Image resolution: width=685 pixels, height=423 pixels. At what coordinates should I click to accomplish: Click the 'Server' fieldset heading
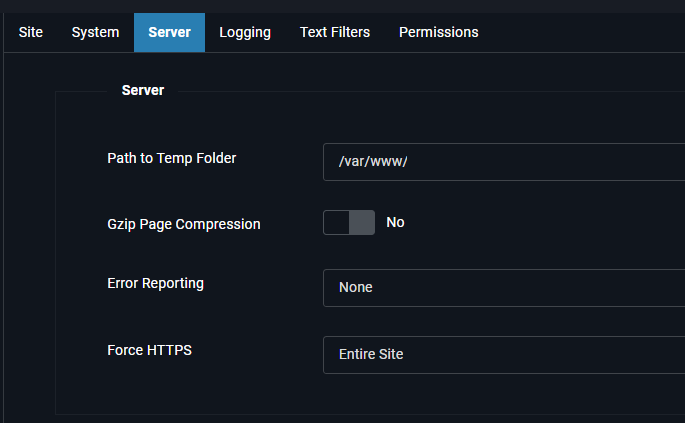[143, 90]
